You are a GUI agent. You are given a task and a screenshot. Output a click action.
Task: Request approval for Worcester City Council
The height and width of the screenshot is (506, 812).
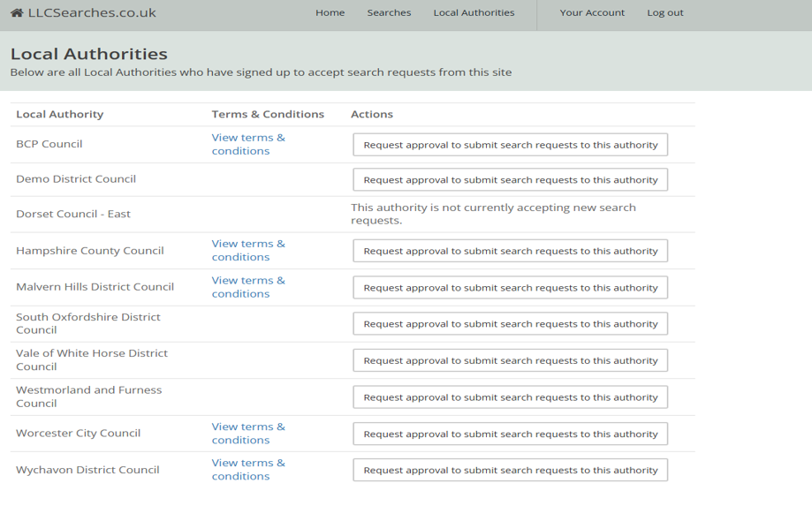[510, 434]
